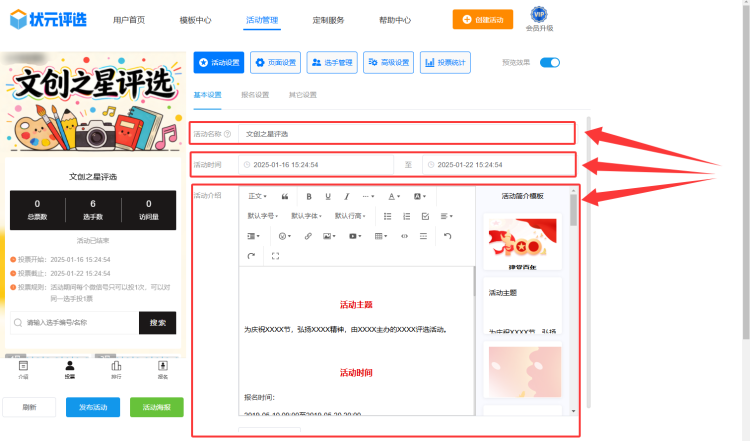Click the 状元评选 logo

click(48, 20)
